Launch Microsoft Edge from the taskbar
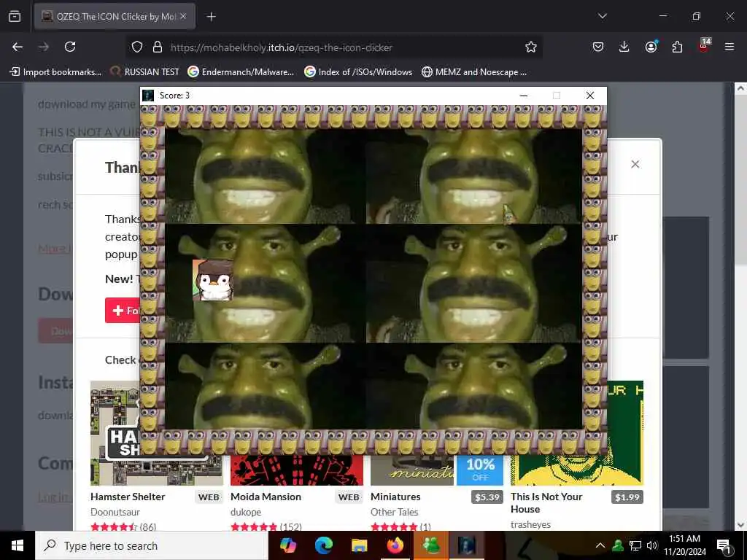Image resolution: width=747 pixels, height=560 pixels. [x=323, y=545]
